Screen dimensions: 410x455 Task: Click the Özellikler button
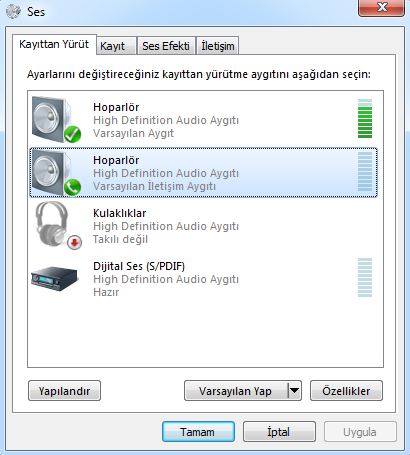tap(346, 391)
